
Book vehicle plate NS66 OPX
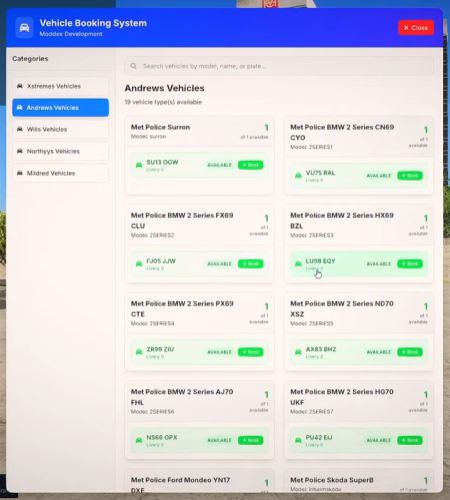(x=251, y=440)
